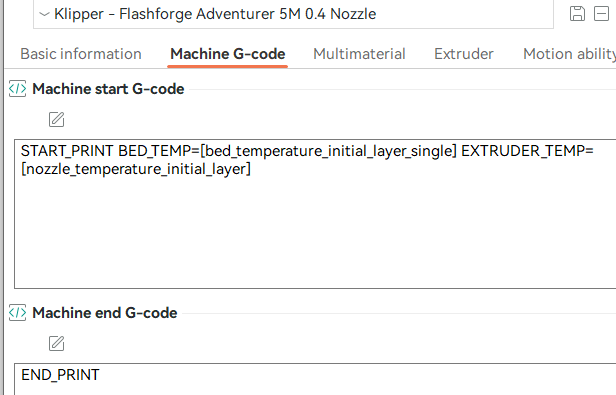616x395 pixels.
Task: Go to the Multimaterial tab
Action: [x=359, y=54]
